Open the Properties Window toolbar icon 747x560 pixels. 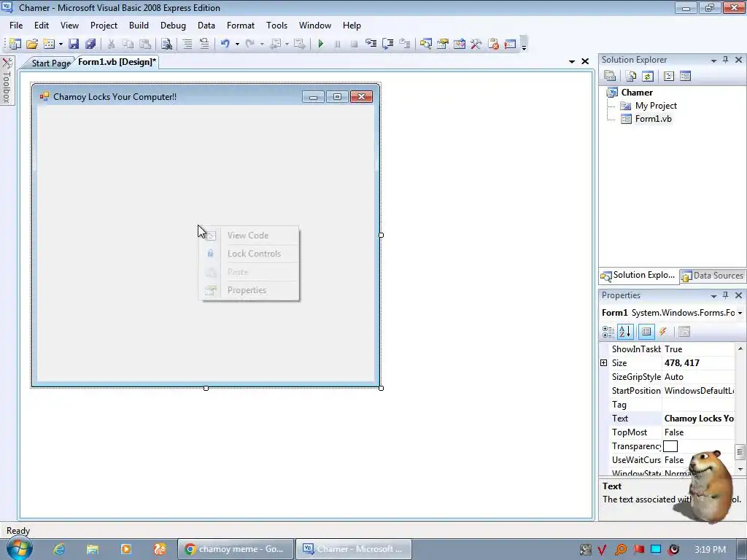coord(443,44)
